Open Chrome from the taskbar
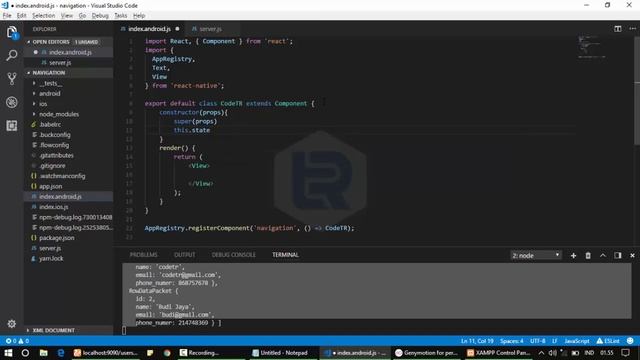Image resolution: width=640 pixels, height=360 pixels. 167,353
